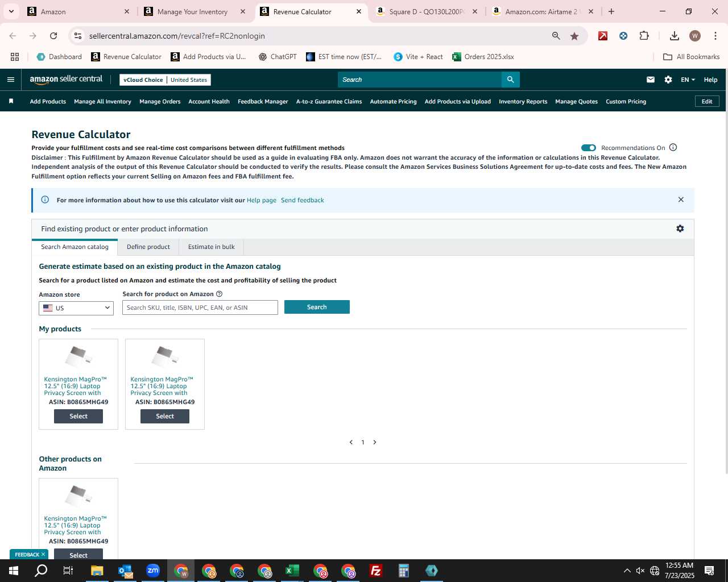728x582 pixels.
Task: Open Windows search in taskbar
Action: coord(41,571)
